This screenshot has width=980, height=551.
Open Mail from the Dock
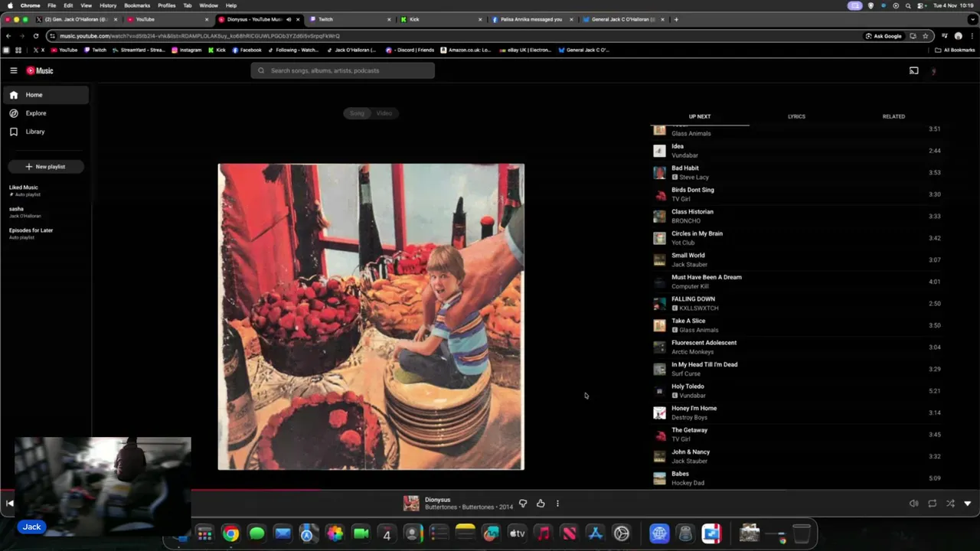[283, 533]
